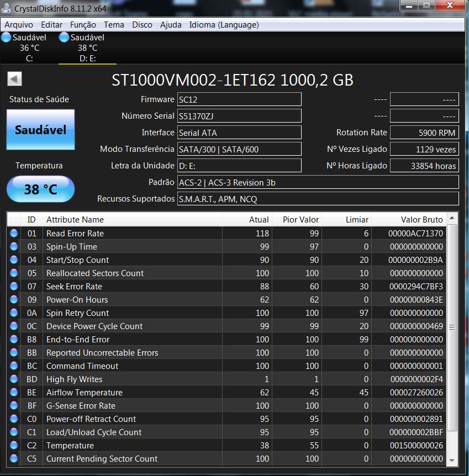Click the disk title ST1000VM002-1ET162 1000,2 GB

click(233, 80)
